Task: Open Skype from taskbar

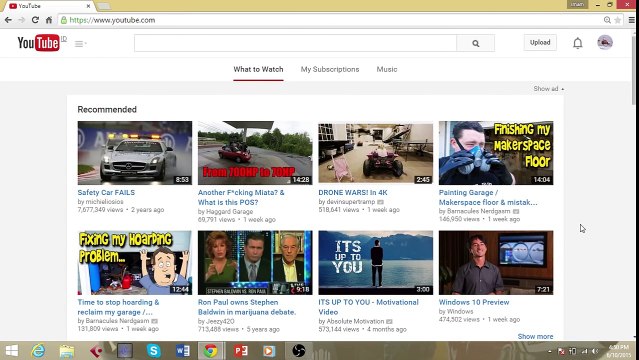Action: pos(154,351)
